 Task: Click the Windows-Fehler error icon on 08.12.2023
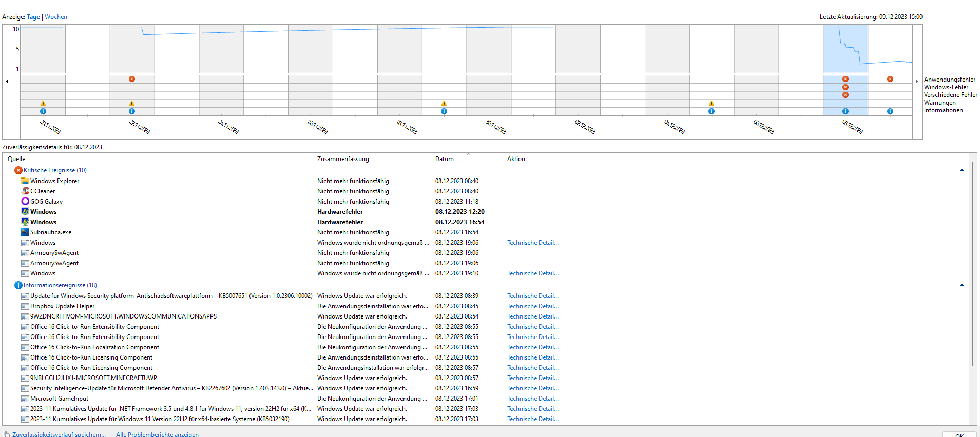coord(846,87)
